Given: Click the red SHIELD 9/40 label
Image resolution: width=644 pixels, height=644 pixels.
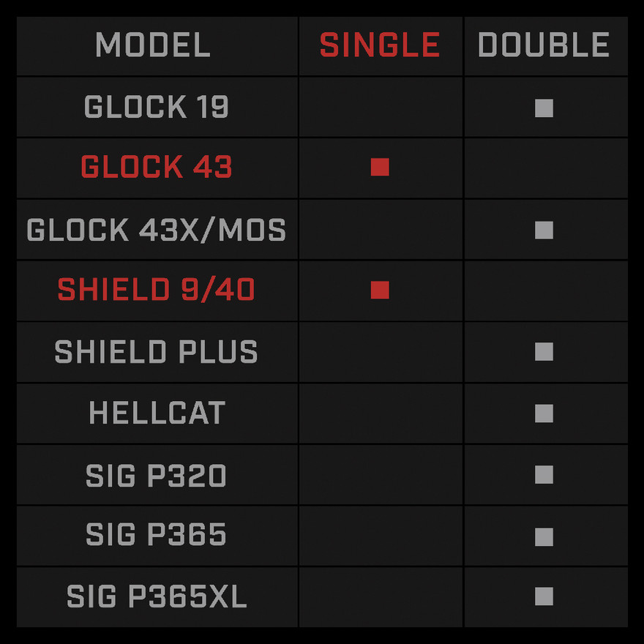Looking at the screenshot, I should 157,291.
